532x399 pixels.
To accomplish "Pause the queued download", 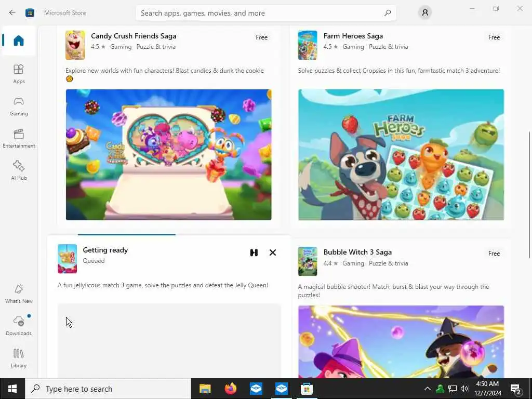I will (x=254, y=252).
